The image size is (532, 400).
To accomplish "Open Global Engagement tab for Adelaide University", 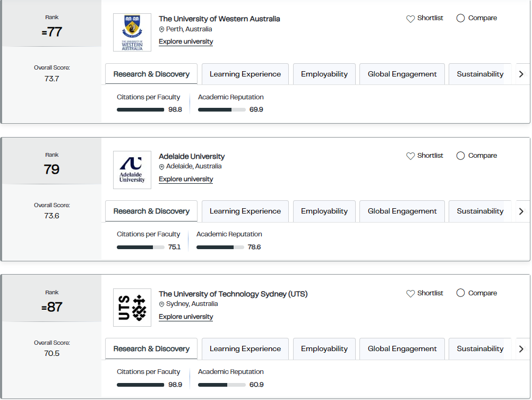I will coord(402,211).
